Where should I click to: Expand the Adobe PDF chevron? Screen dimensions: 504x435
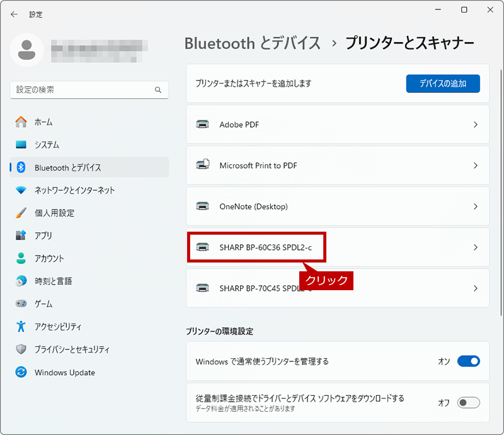click(476, 125)
